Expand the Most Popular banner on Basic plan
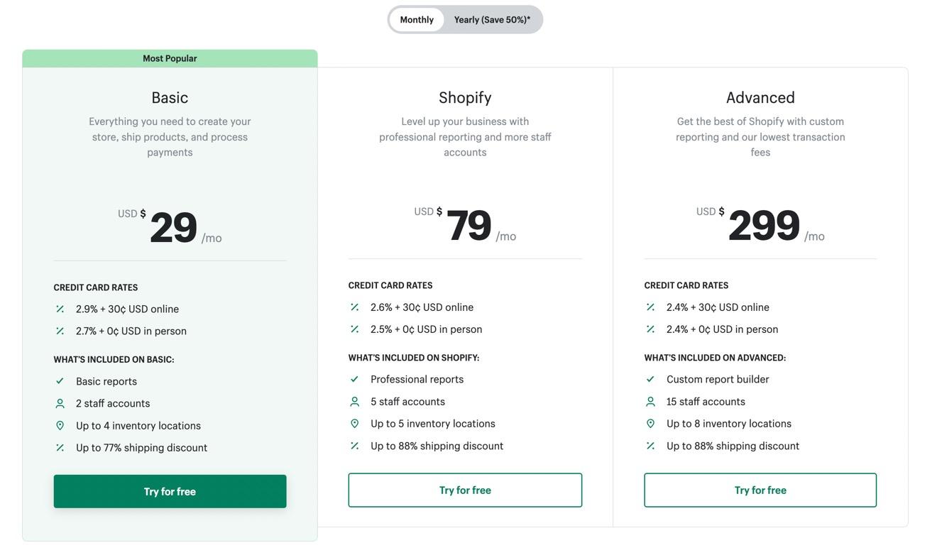Screen dimensions: 937x560 point(170,58)
